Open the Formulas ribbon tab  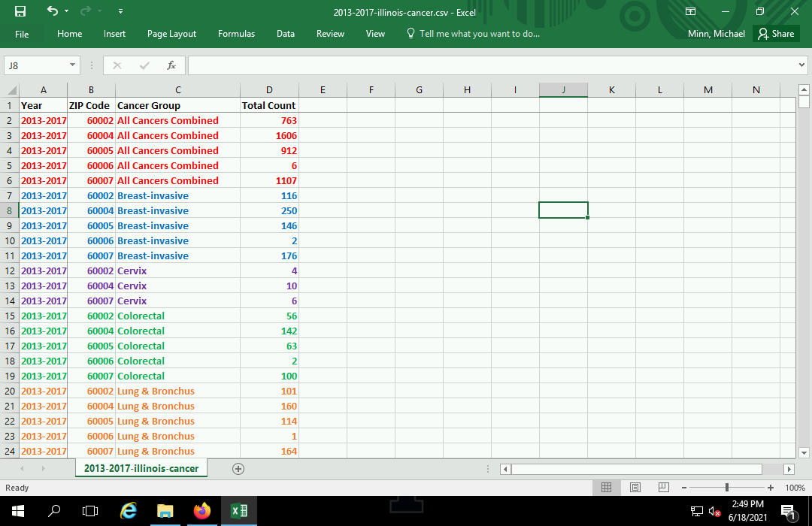click(236, 34)
